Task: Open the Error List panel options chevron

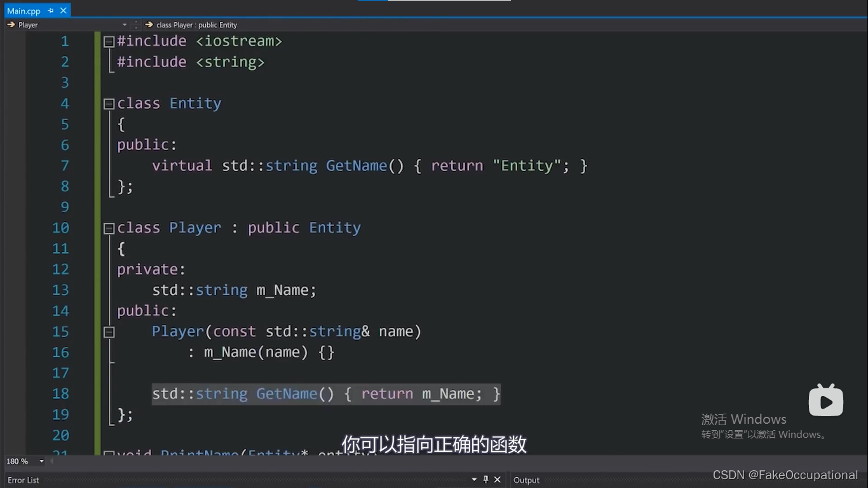Action: click(473, 480)
